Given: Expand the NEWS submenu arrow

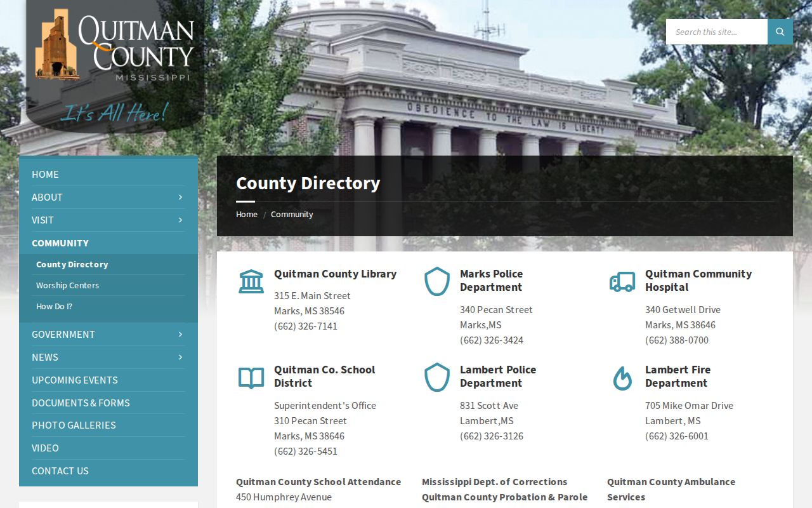Looking at the screenshot, I should (x=180, y=357).
